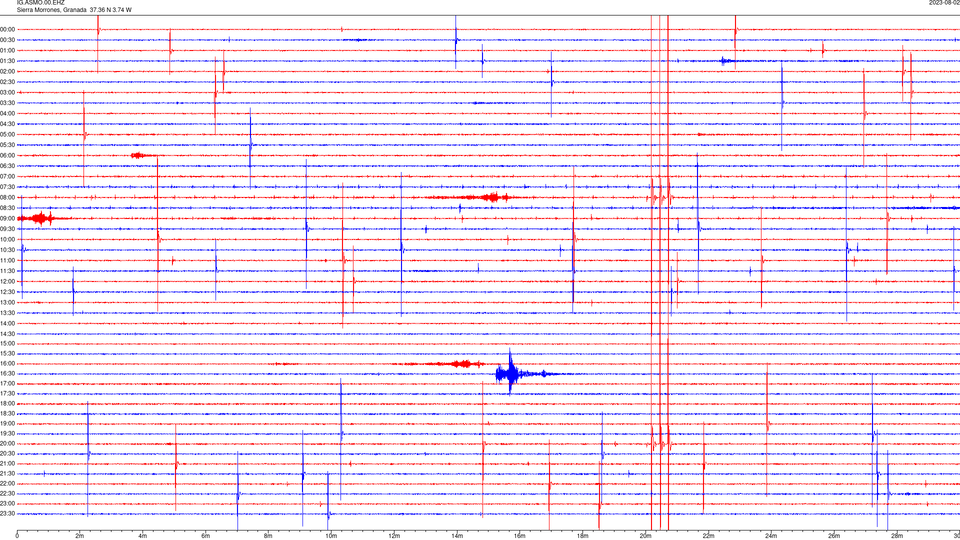Click the 03:00 time label
This screenshot has width=960, height=540.
(7, 92)
